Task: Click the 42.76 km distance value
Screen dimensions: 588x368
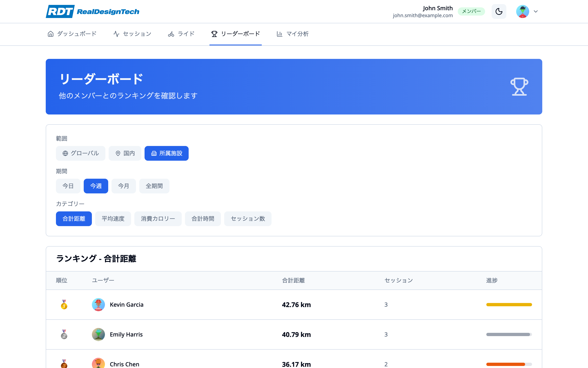Action: [x=296, y=305]
